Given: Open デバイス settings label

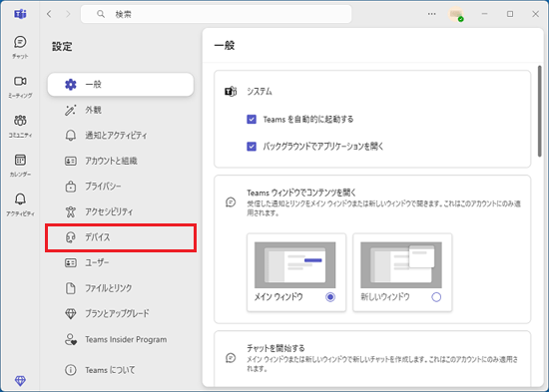Looking at the screenshot, I should click(98, 237).
